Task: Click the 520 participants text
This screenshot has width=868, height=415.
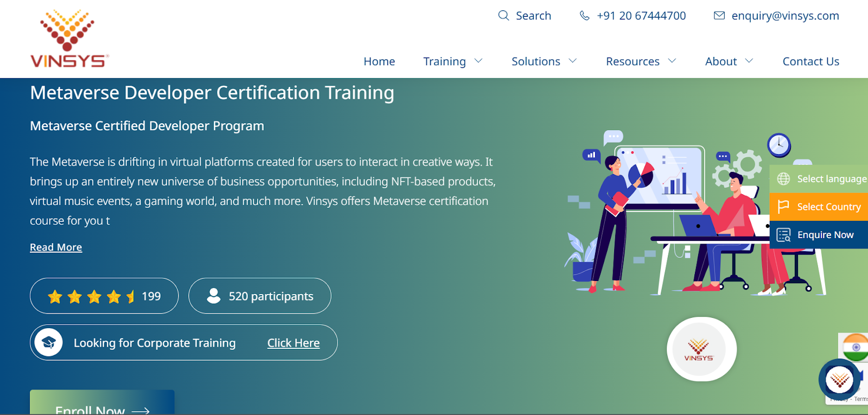Action: coord(271,296)
